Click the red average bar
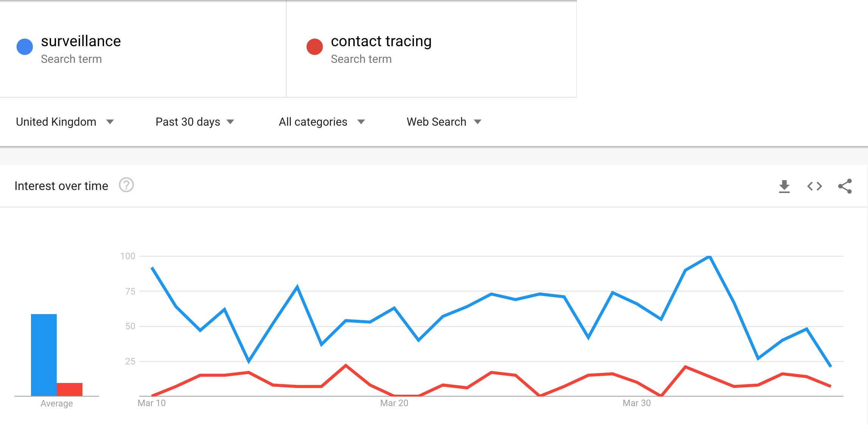The width and height of the screenshot is (868, 425). (x=70, y=389)
